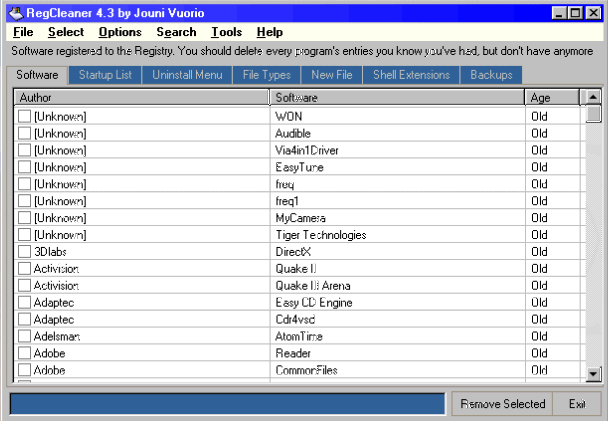
Task: Select the EasyTune software name
Action: coord(299,167)
